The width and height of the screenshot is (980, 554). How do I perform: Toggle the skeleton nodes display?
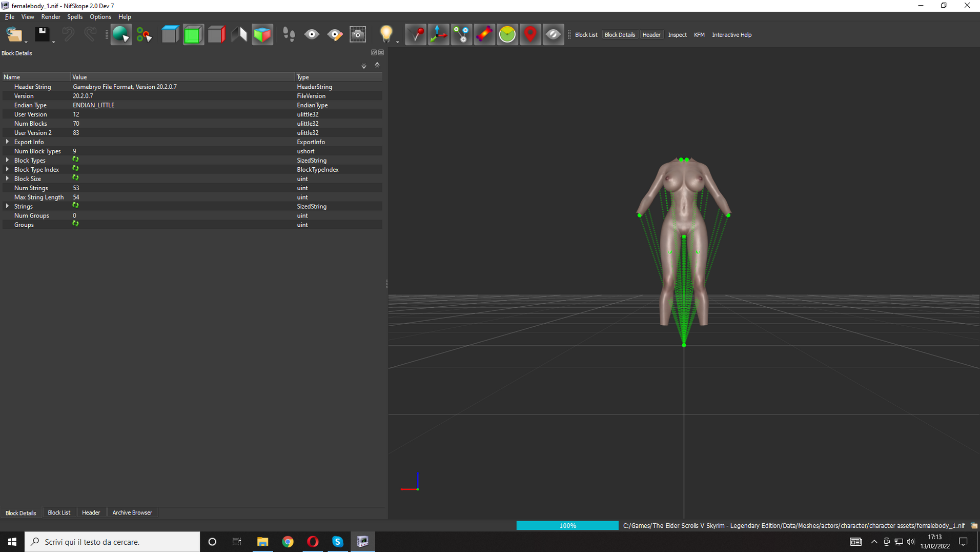coord(461,34)
